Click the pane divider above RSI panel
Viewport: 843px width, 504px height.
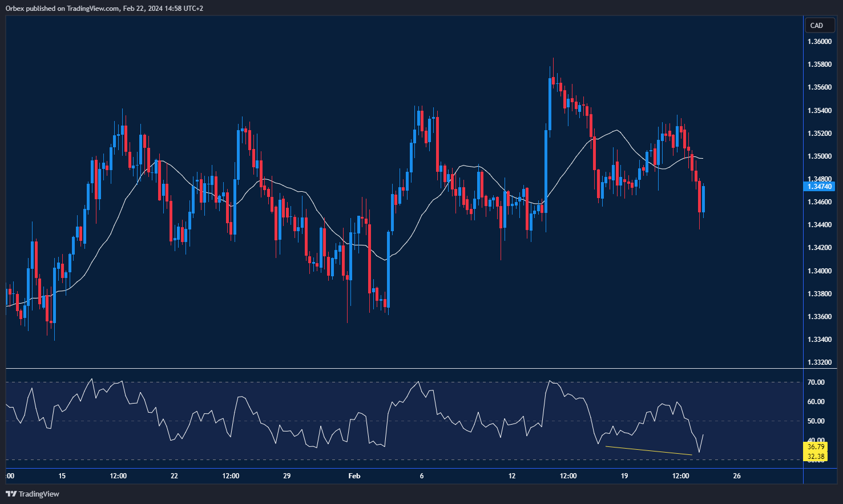tap(404, 369)
